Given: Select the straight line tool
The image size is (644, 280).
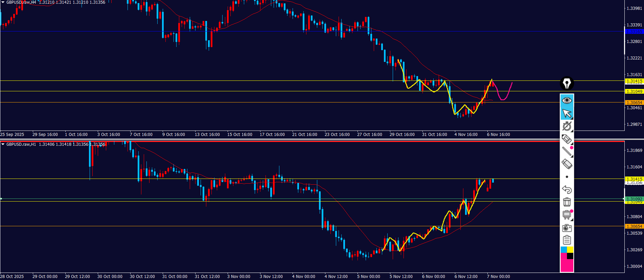Looking at the screenshot, I should pos(567,151).
